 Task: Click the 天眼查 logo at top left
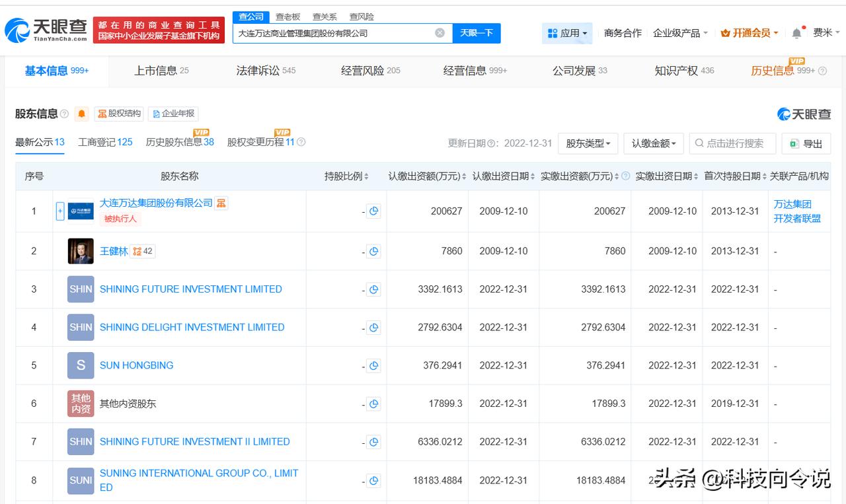(x=46, y=30)
